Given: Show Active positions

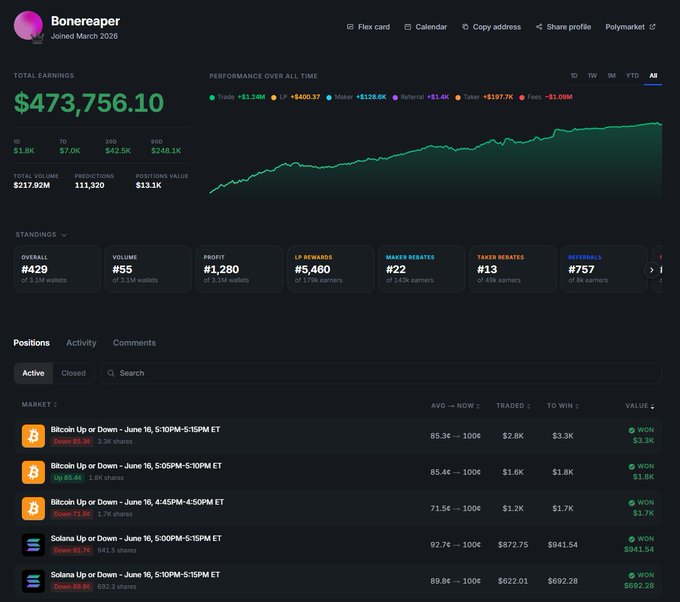Looking at the screenshot, I should (x=33, y=373).
